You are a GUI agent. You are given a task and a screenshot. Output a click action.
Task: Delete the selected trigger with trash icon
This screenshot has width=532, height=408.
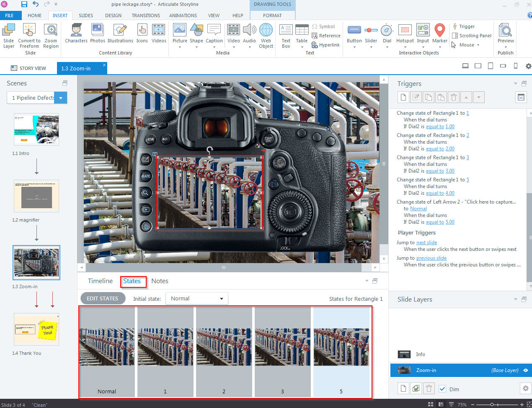(x=453, y=97)
